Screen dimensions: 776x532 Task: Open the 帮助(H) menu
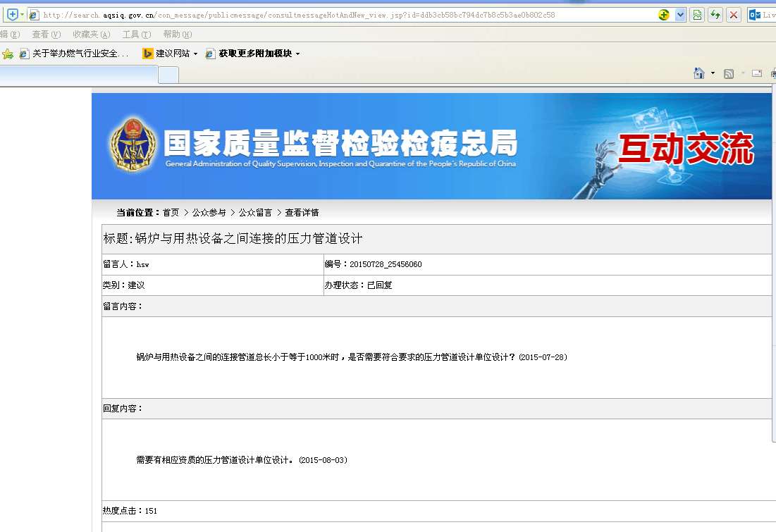pos(177,34)
